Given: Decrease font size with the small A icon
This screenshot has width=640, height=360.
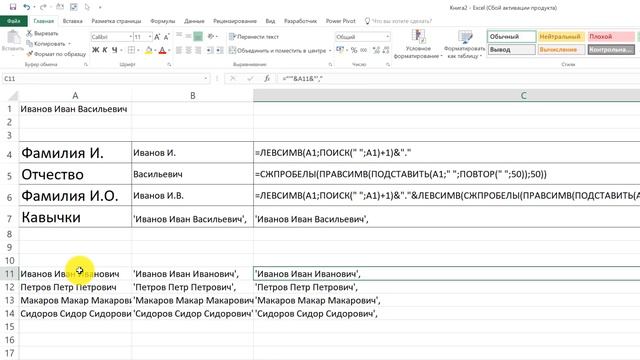Looking at the screenshot, I should [x=166, y=37].
